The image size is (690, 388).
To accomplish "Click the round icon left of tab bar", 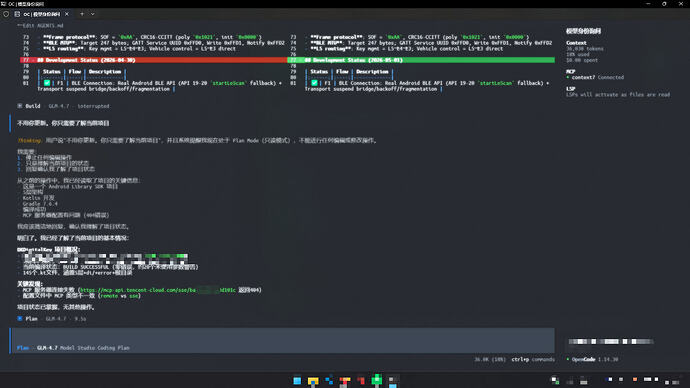I will pyautogui.click(x=6, y=14).
